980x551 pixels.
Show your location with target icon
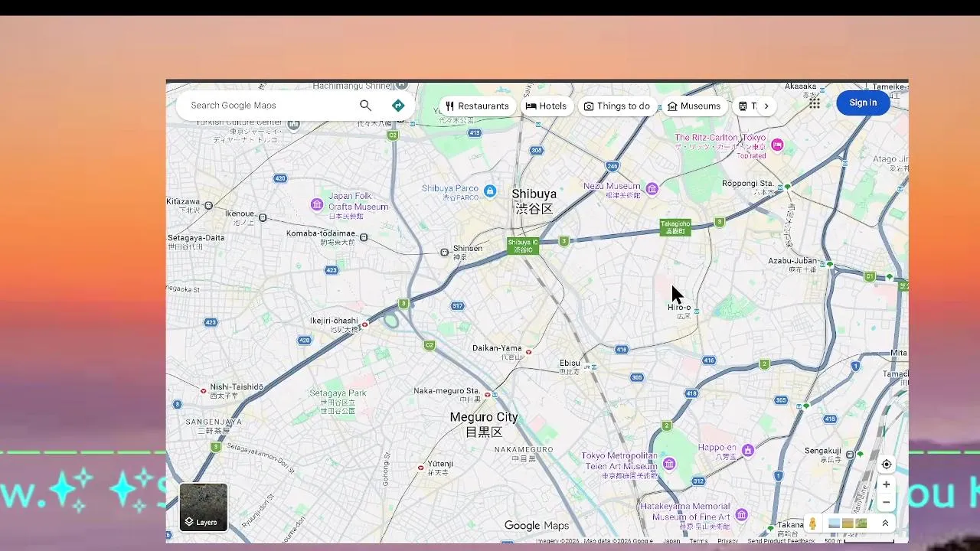coord(886,465)
